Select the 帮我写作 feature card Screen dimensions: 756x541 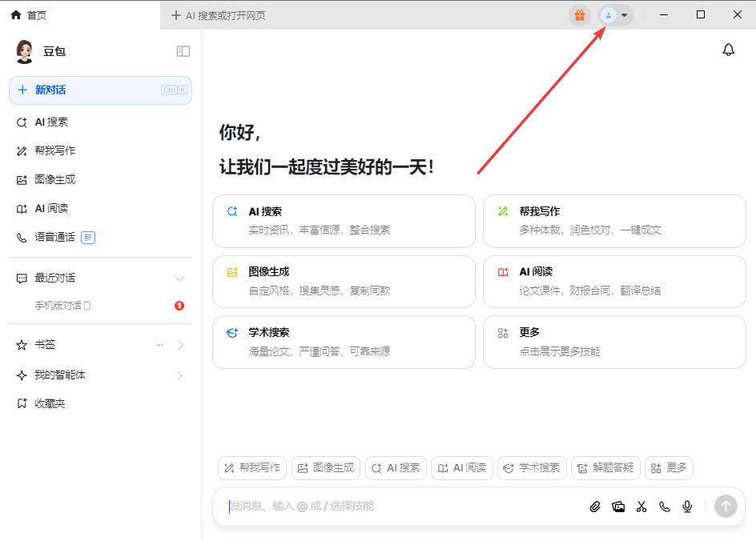point(614,221)
